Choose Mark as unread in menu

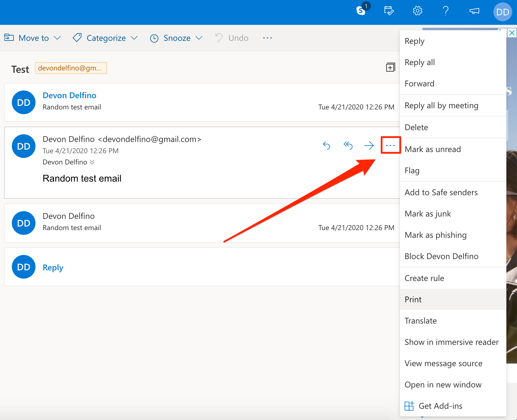click(x=432, y=149)
